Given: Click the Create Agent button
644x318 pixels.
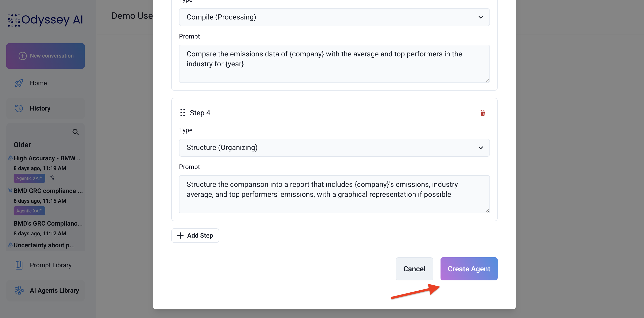Looking at the screenshot, I should click(x=469, y=269).
